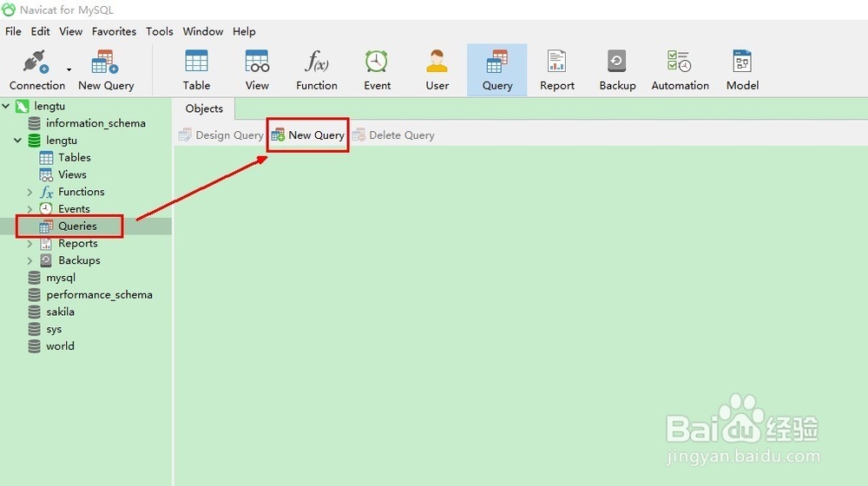Open the Automation toolbar icon
This screenshot has height=486, width=868.
pos(680,69)
